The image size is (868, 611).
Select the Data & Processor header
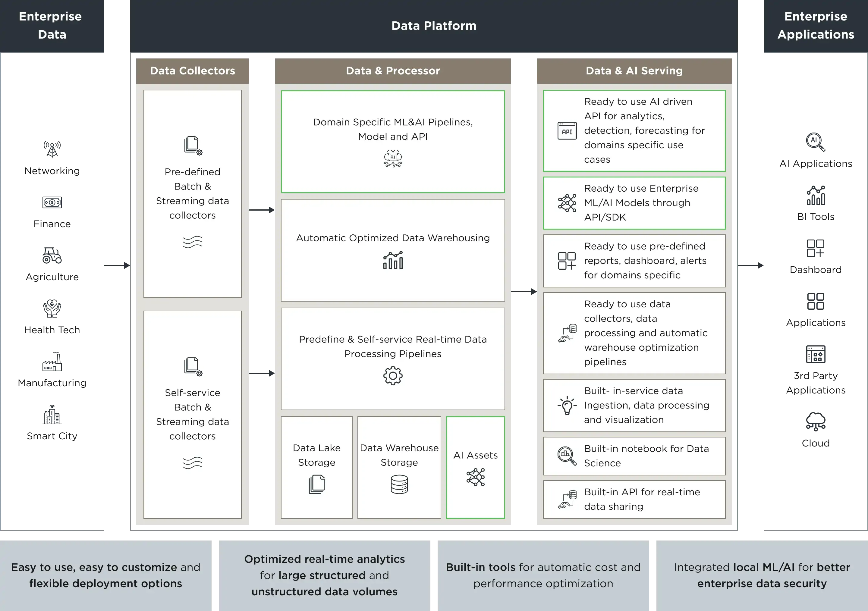click(393, 71)
